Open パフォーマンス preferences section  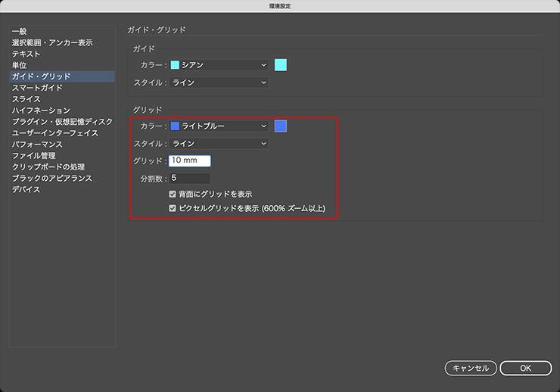click(37, 145)
